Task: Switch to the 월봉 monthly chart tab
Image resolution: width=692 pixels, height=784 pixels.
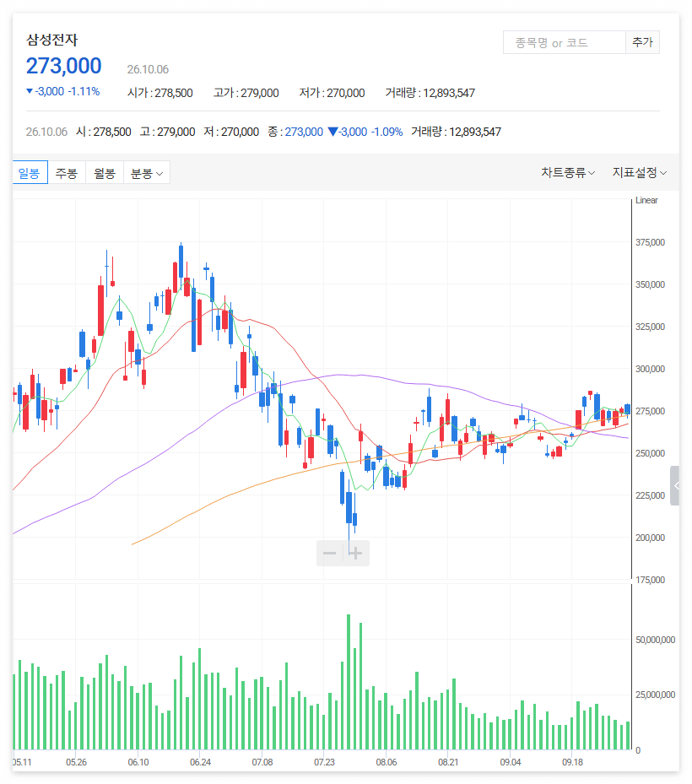Action: [x=105, y=172]
